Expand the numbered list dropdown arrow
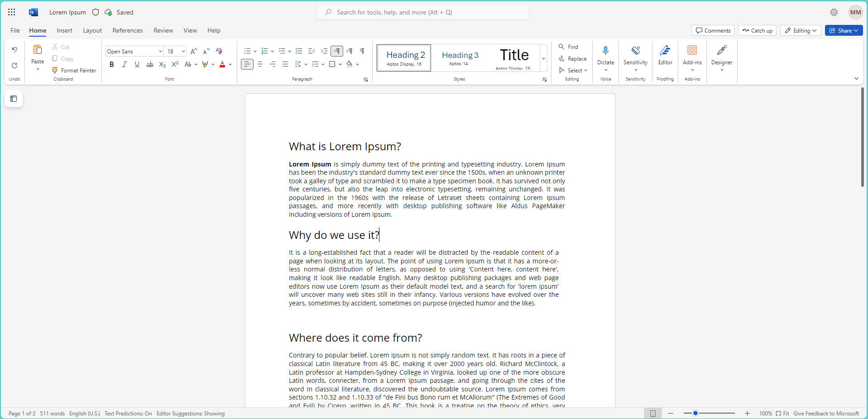 click(272, 52)
